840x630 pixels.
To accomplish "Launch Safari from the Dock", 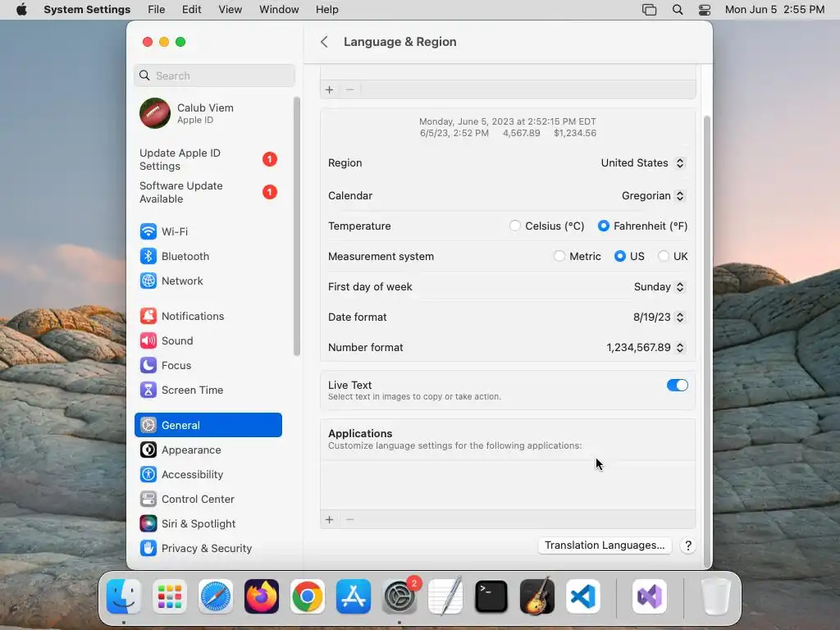I will 216,596.
